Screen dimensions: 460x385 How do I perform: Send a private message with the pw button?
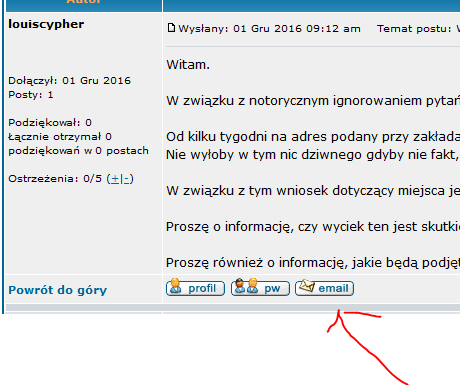pos(260,288)
